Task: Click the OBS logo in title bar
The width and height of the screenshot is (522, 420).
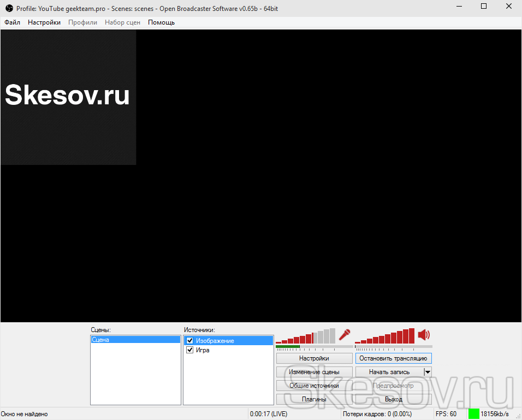Action: click(9, 7)
